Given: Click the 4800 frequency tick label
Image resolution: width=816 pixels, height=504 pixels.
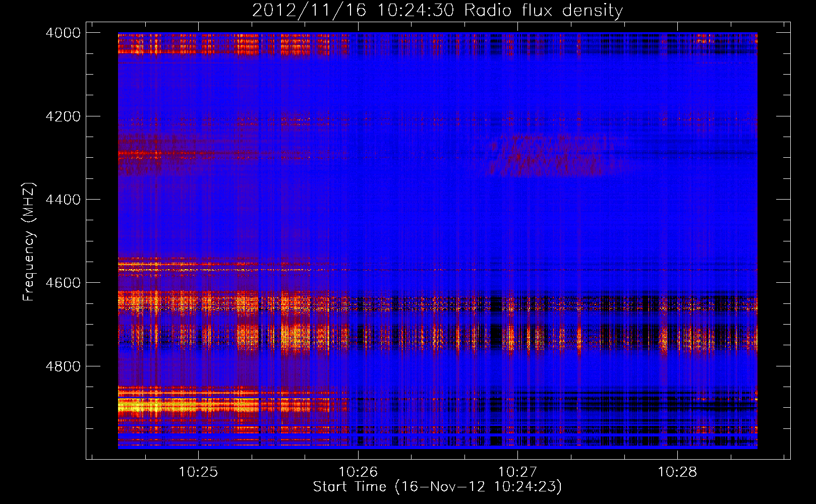Looking at the screenshot, I should click(x=63, y=366).
